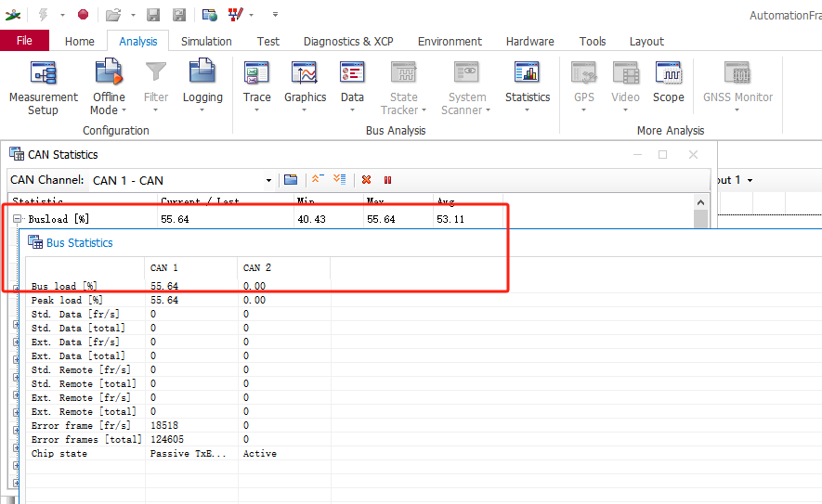Image resolution: width=822 pixels, height=504 pixels.
Task: Pause CAN statistics with red pause icon
Action: (388, 180)
